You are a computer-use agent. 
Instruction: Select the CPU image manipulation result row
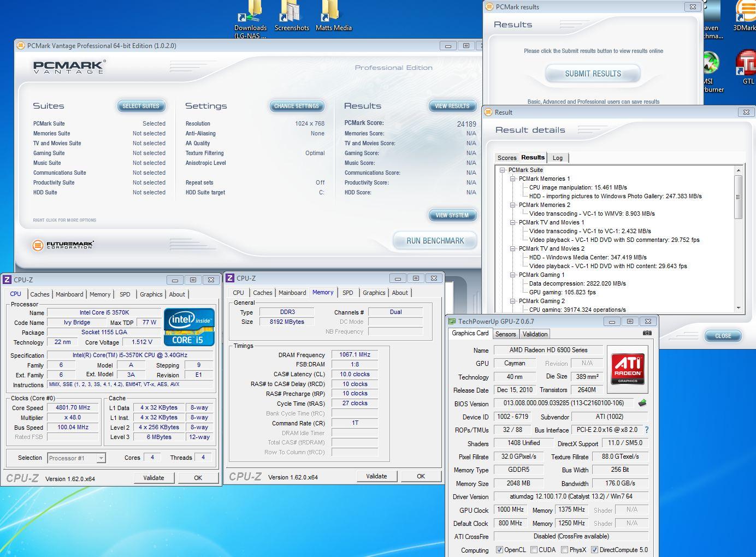(x=578, y=187)
